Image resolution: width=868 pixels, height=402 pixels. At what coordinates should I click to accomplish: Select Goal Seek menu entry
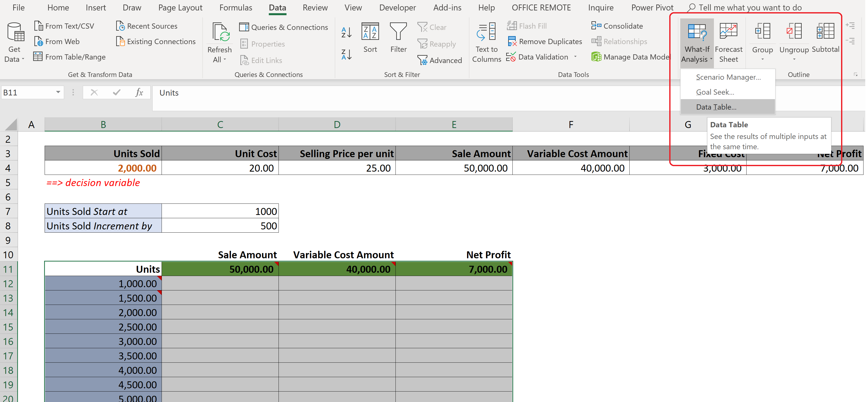pyautogui.click(x=728, y=92)
